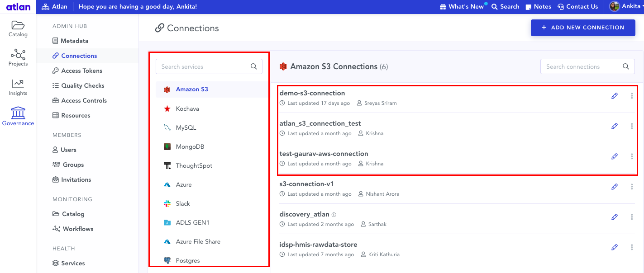Viewport: 644px width, 273px height.
Task: Open Access Controls page
Action: click(80, 100)
